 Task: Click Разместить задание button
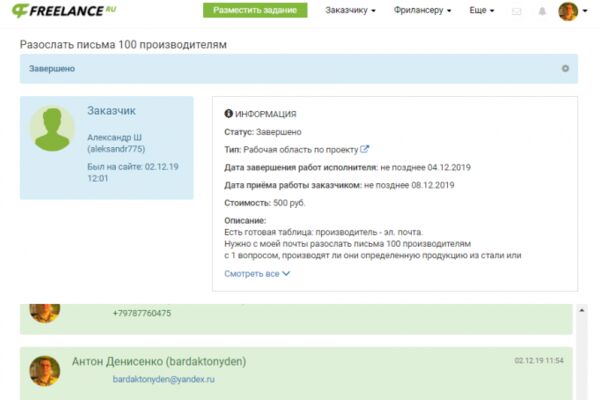(255, 10)
